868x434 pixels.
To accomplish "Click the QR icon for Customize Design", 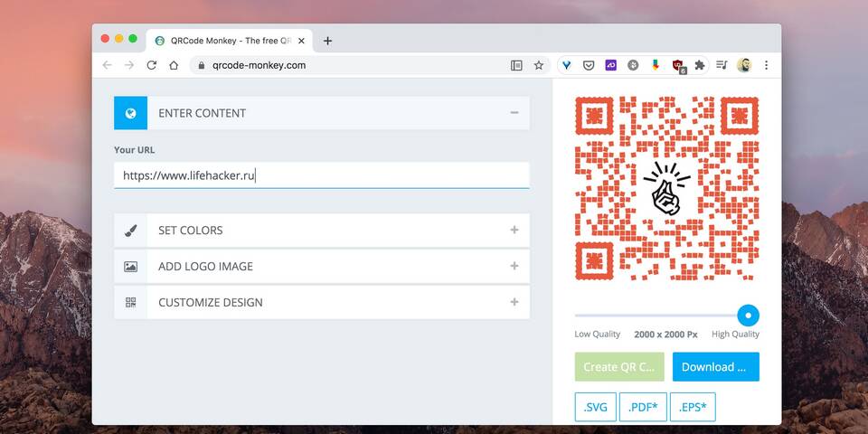I will [x=130, y=303].
